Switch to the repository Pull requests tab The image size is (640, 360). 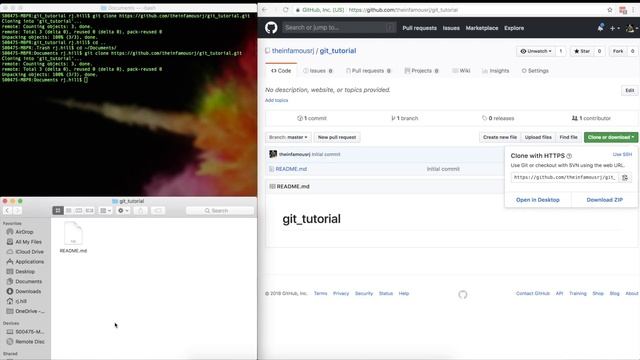point(368,71)
